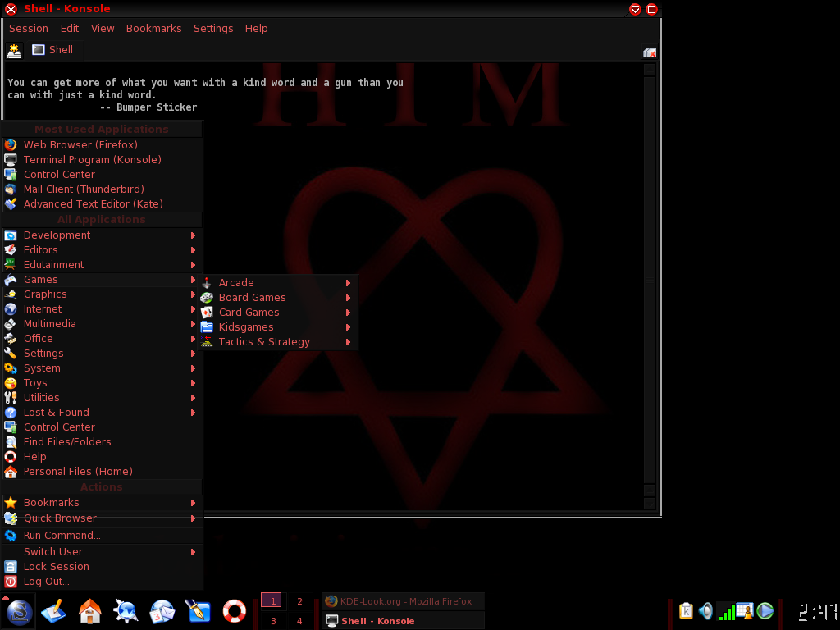Expand the Multimedia submenu

tap(102, 323)
